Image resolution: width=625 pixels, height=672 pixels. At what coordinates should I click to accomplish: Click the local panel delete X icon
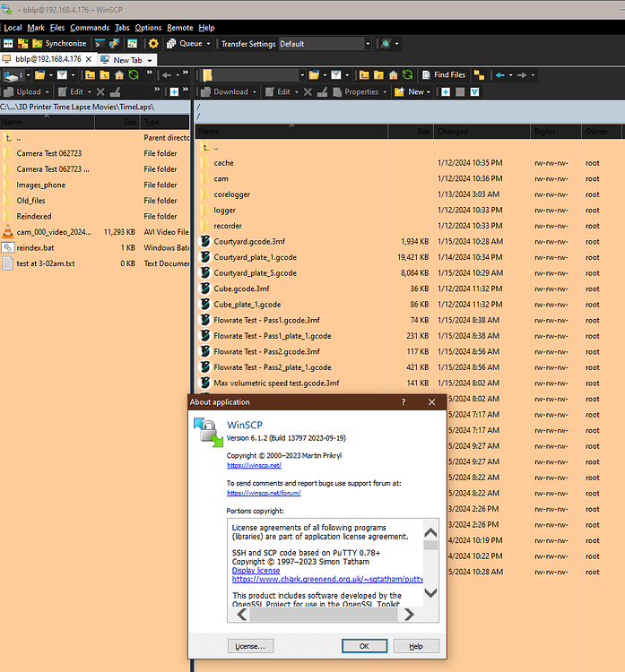click(x=100, y=91)
